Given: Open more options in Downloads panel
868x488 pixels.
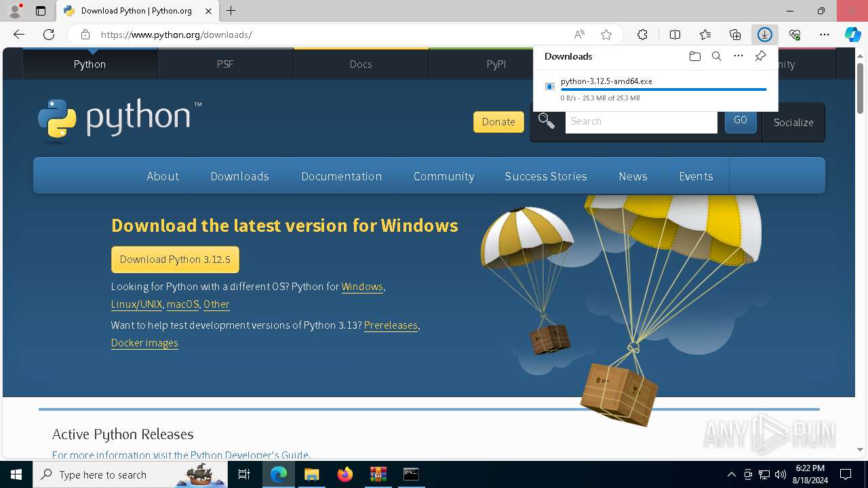Looking at the screenshot, I should tap(738, 56).
